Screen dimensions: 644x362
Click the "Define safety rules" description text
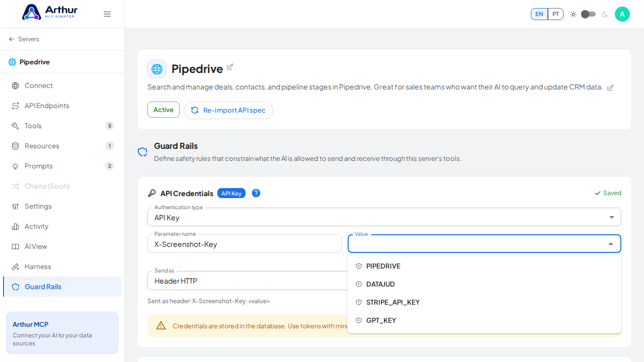(307, 159)
